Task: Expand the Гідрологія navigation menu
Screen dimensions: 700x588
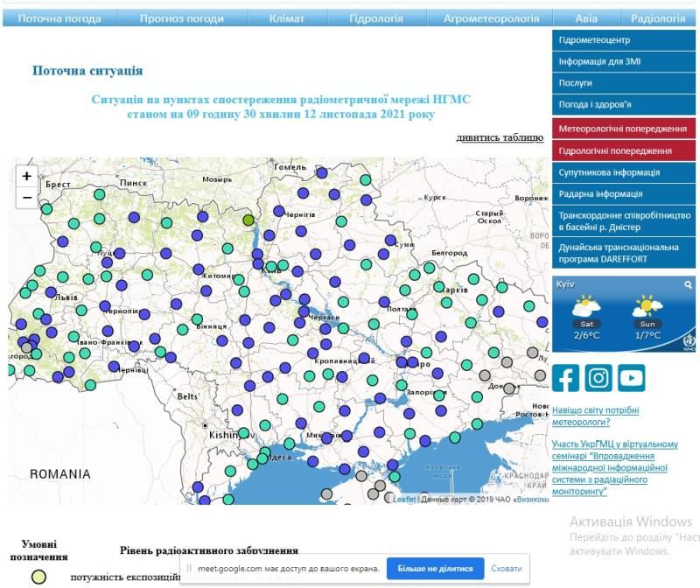Action: 376,17
